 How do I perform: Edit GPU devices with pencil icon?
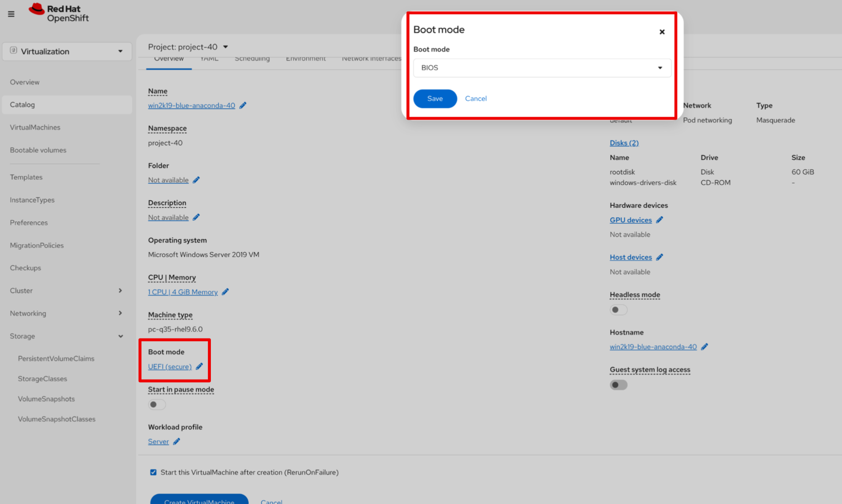pyautogui.click(x=659, y=220)
